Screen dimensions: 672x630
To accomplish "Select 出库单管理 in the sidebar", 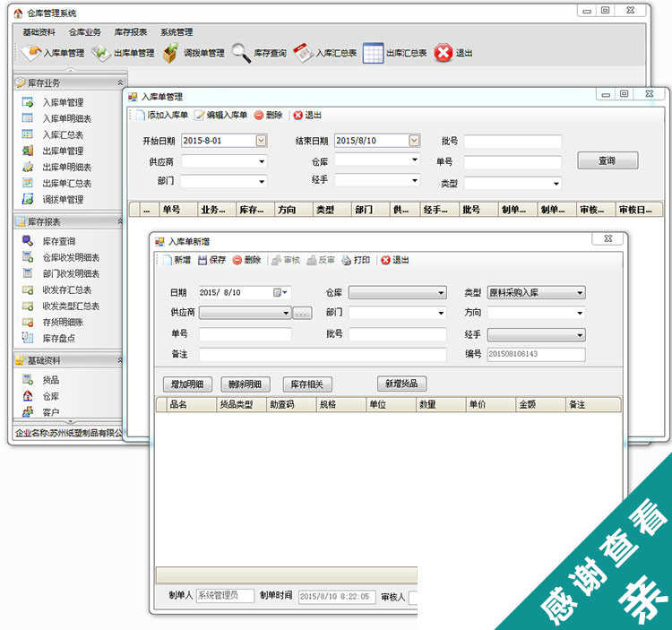I will (x=63, y=151).
